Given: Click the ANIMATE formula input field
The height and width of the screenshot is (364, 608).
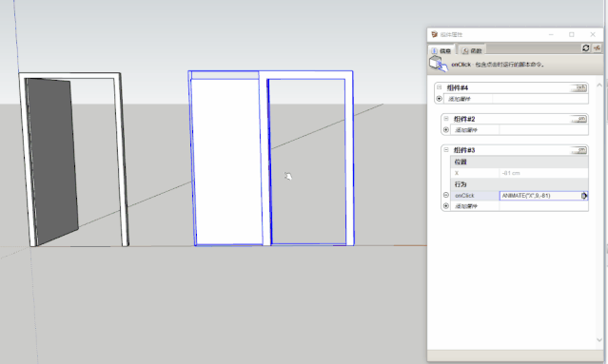Looking at the screenshot, I should coord(540,196).
